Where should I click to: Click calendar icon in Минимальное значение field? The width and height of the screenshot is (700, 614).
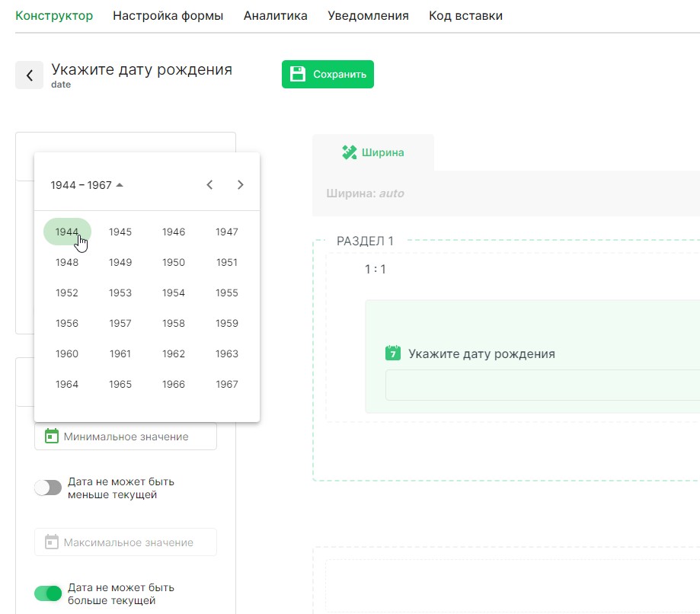pyautogui.click(x=52, y=436)
